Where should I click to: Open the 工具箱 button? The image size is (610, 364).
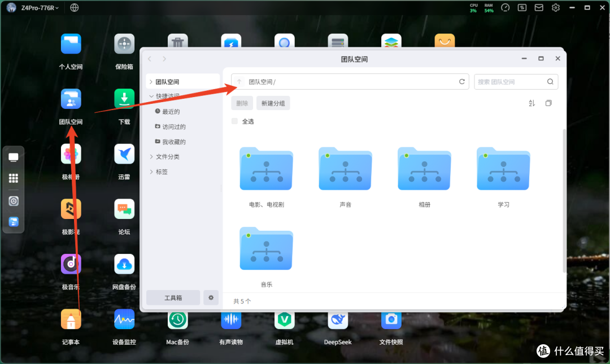tap(173, 297)
